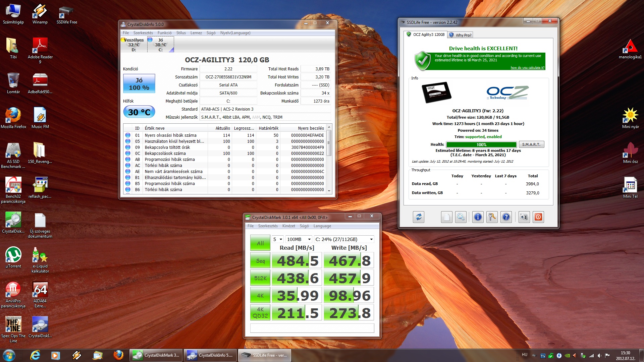The width and height of the screenshot is (644, 362).
Task: Open the 100MB test size dropdown
Action: (299, 239)
